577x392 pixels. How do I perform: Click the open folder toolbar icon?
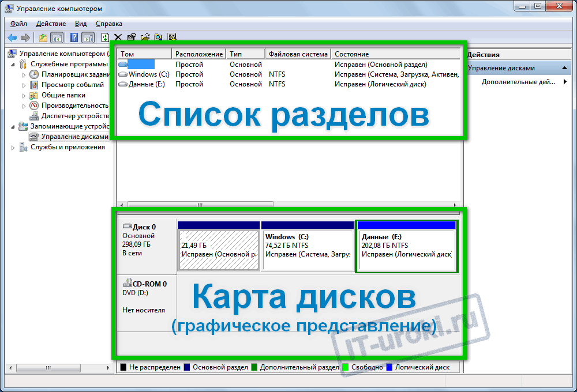pyautogui.click(x=145, y=37)
